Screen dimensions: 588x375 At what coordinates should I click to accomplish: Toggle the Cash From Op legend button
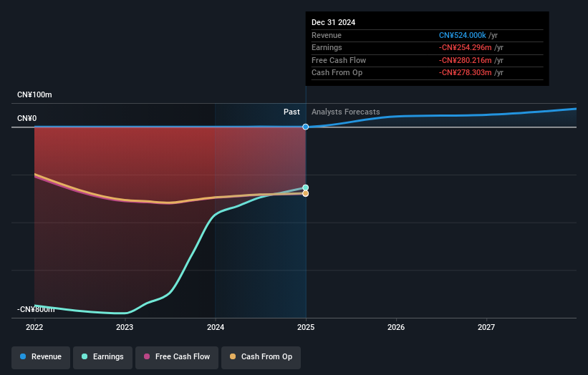(x=261, y=357)
